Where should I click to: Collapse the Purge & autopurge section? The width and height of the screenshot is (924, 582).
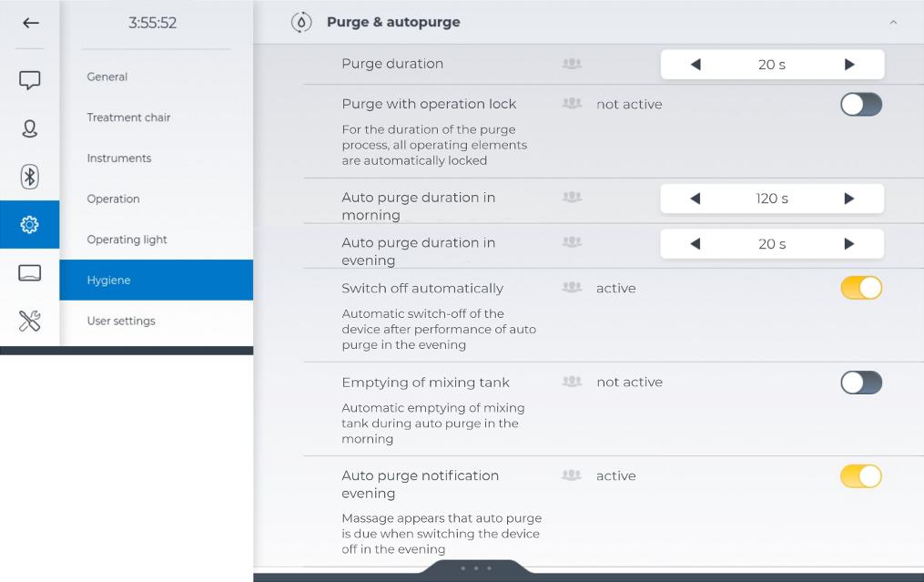(893, 23)
